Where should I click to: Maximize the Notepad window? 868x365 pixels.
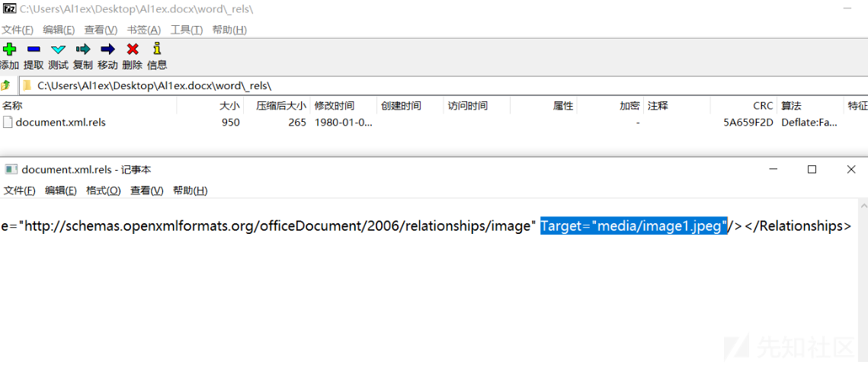[x=812, y=169]
